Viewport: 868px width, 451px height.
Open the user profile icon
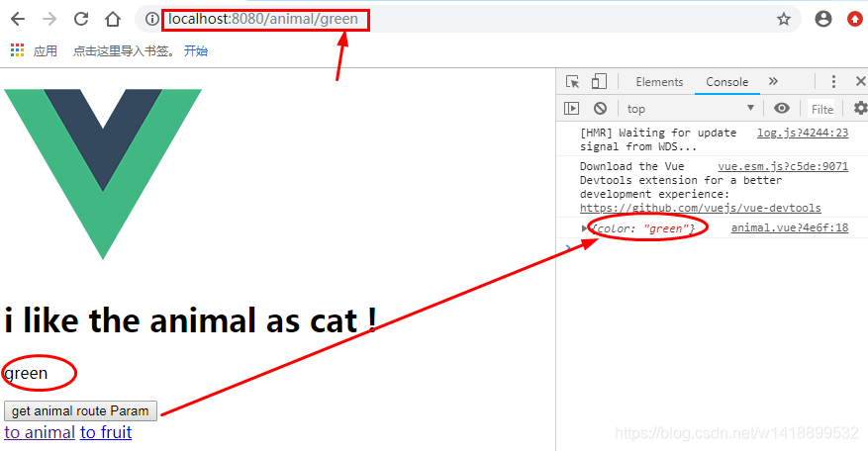823,20
